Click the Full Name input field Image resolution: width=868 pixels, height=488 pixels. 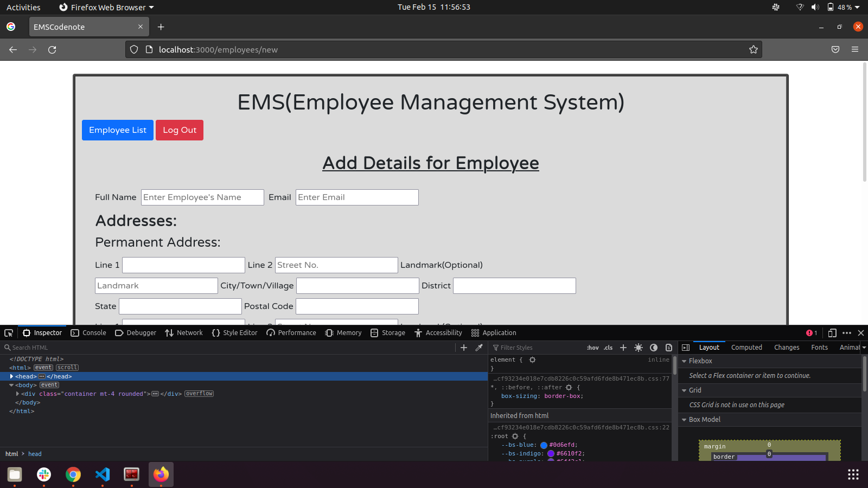pyautogui.click(x=202, y=197)
